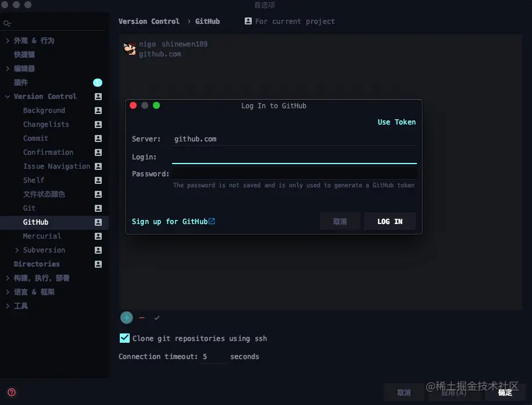Open the 插件 settings page
The image size is (532, 405).
tap(21, 82)
